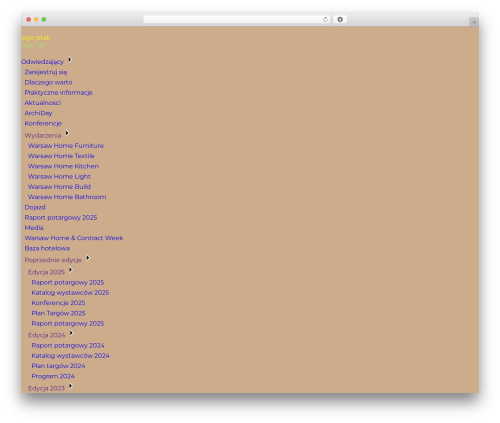
Task: Focus the browser address bar
Action: coord(236,20)
